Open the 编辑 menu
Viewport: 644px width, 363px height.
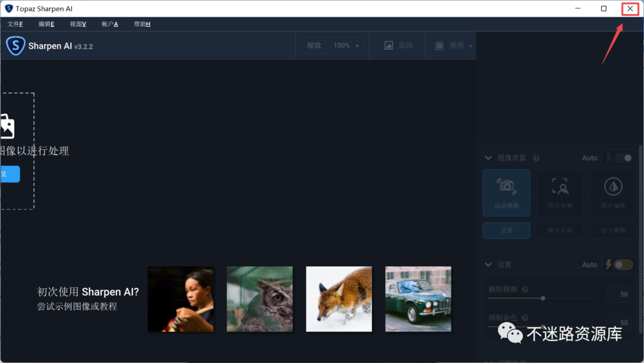click(47, 24)
